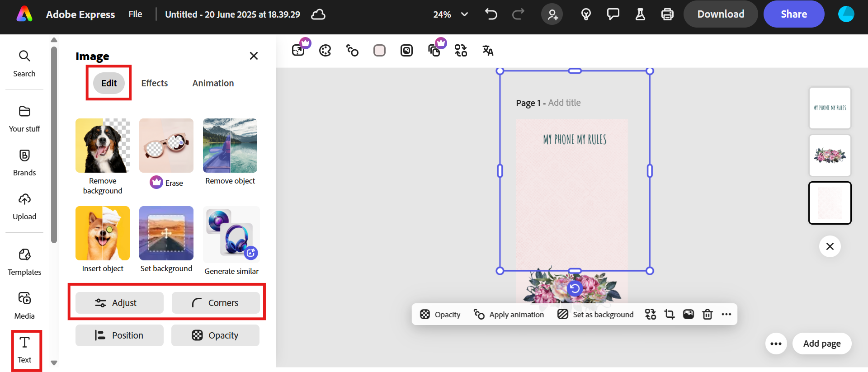The width and height of the screenshot is (868, 372).
Task: Open the translate icon in canvas toolbar
Action: pyautogui.click(x=488, y=50)
